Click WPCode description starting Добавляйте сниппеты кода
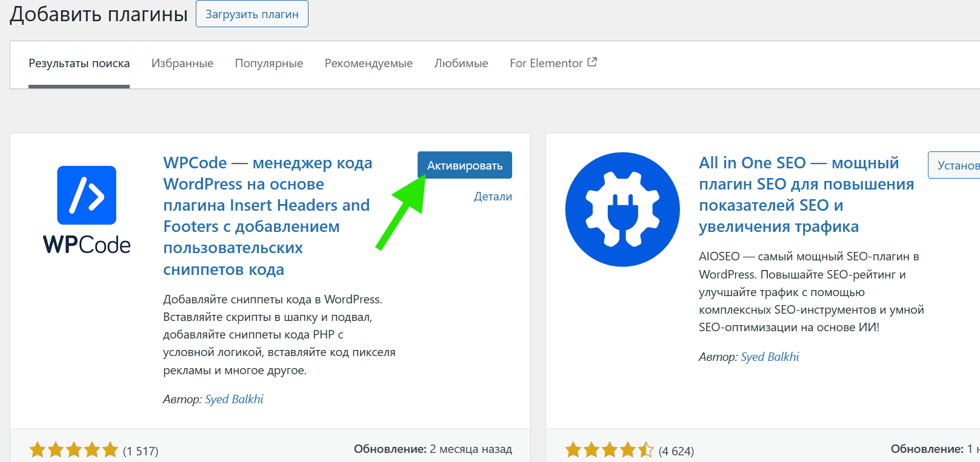The image size is (980, 462). coord(279,335)
